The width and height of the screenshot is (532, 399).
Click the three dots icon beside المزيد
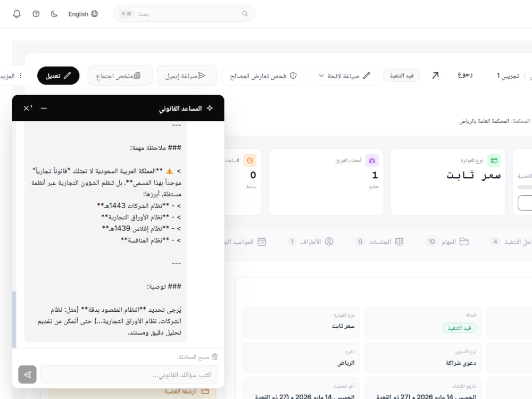click(x=21, y=76)
